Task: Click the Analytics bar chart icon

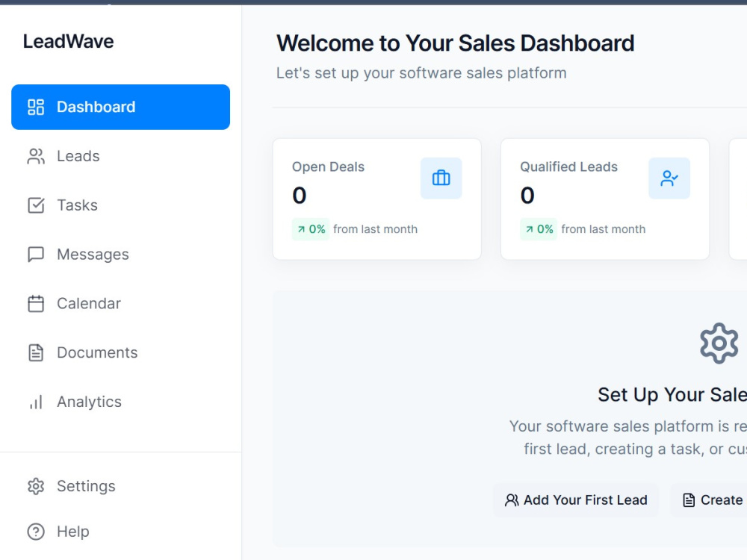Action: [36, 402]
